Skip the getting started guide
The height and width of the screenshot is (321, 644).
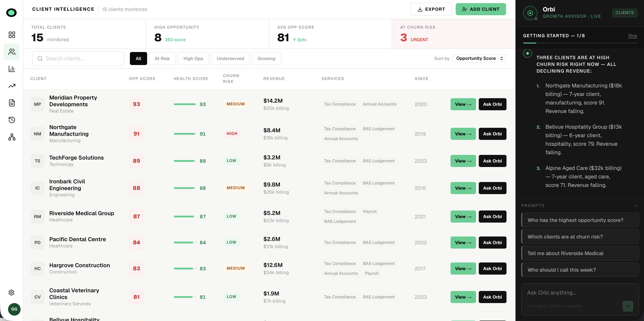coord(633,36)
